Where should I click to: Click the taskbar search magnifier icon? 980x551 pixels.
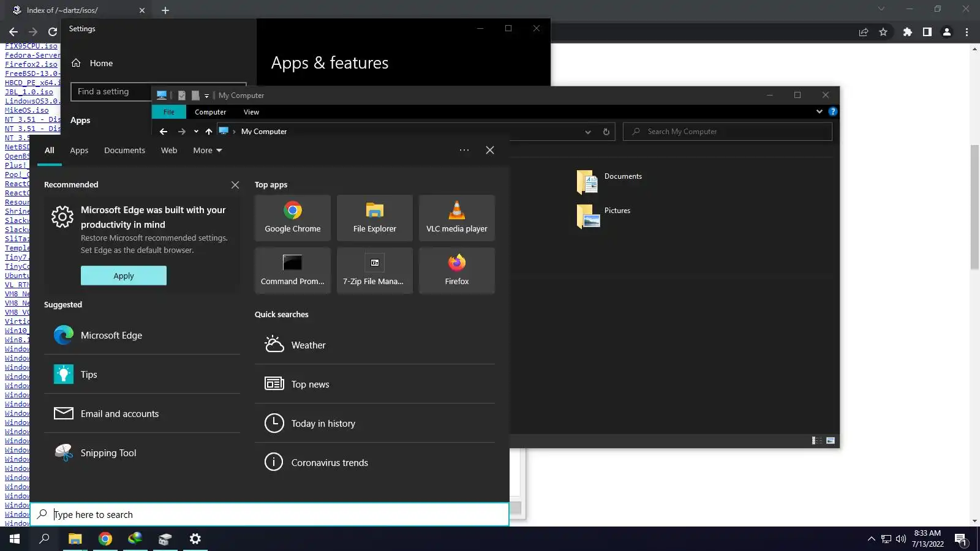44,539
